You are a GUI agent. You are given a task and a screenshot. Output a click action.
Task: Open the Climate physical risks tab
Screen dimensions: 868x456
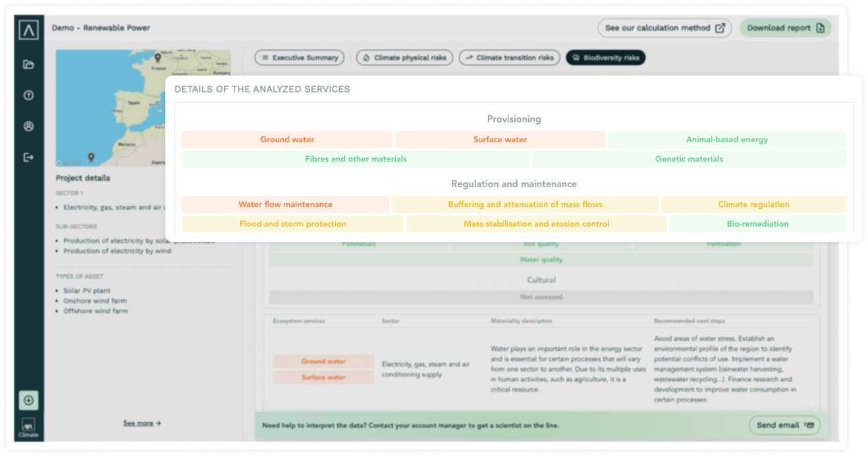point(404,58)
